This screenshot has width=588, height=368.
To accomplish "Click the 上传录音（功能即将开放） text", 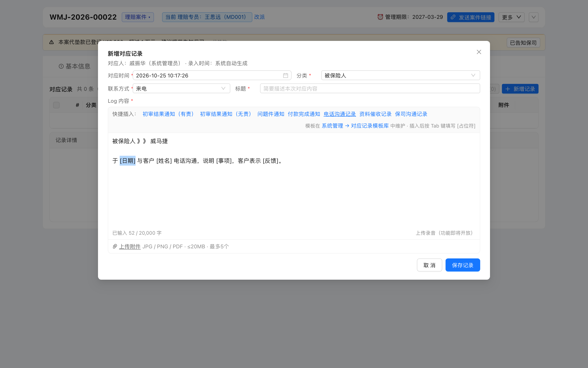I will [x=445, y=233].
